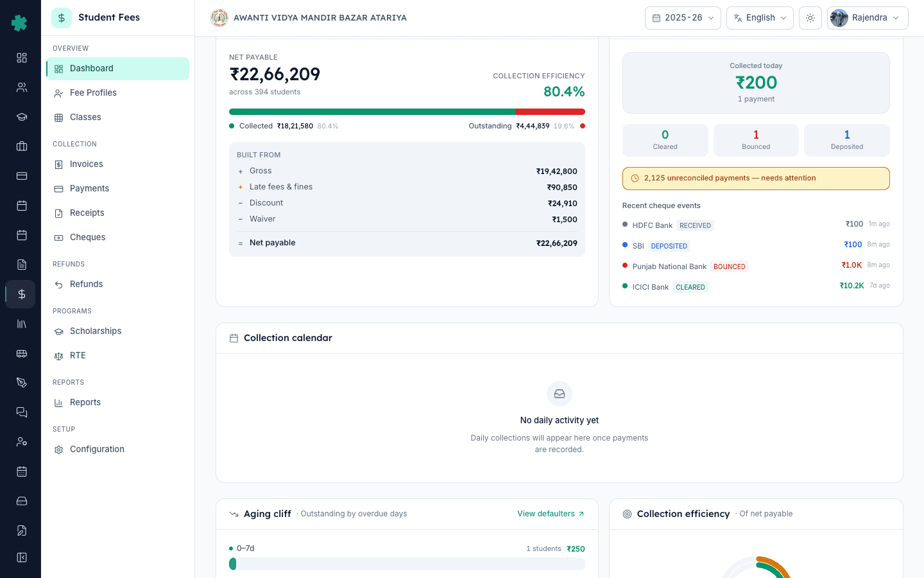The height and width of the screenshot is (578, 924).
Task: Open the Rajendra user profile menu
Action: (868, 18)
